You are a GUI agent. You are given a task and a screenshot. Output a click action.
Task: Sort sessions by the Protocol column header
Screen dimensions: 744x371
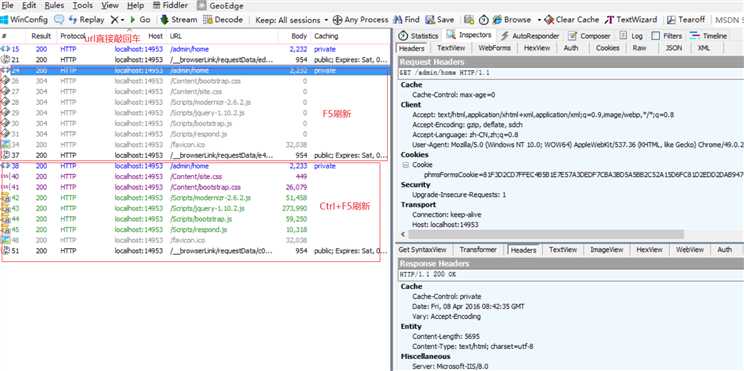(x=72, y=36)
